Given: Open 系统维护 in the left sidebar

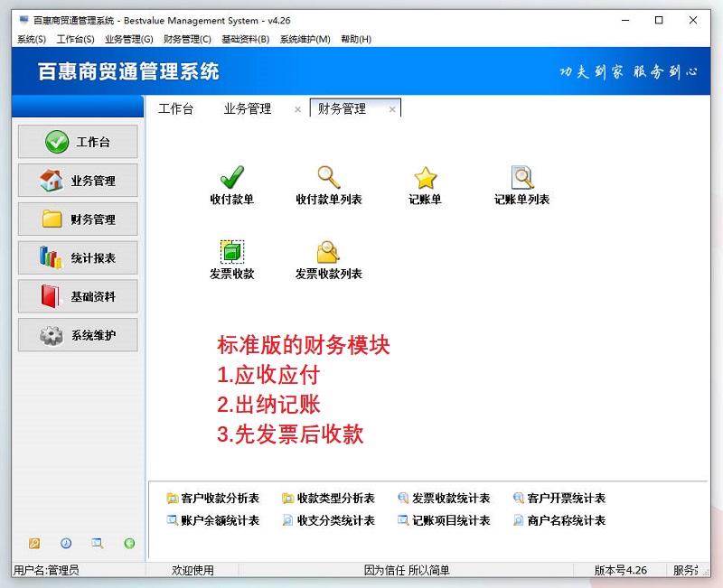Looking at the screenshot, I should pos(78,335).
